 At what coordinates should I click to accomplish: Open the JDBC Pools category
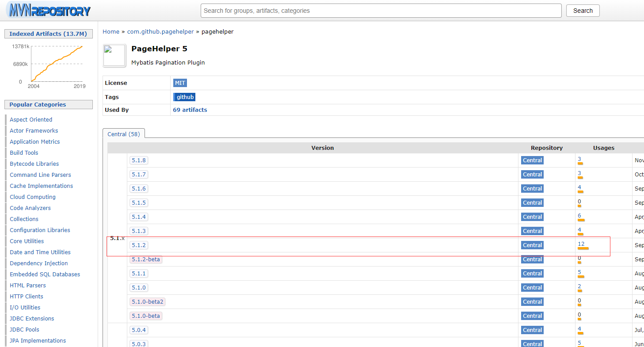tap(24, 329)
